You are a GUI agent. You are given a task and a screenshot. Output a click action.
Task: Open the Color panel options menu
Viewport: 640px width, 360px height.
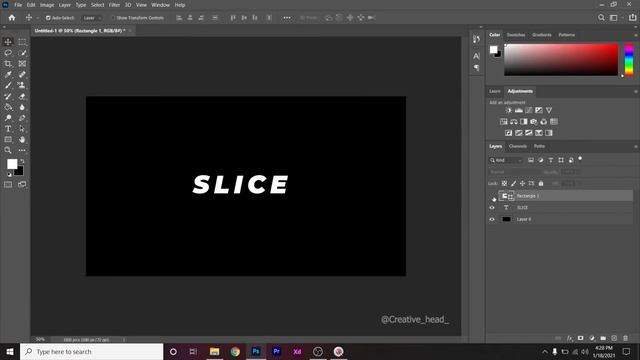click(x=636, y=35)
